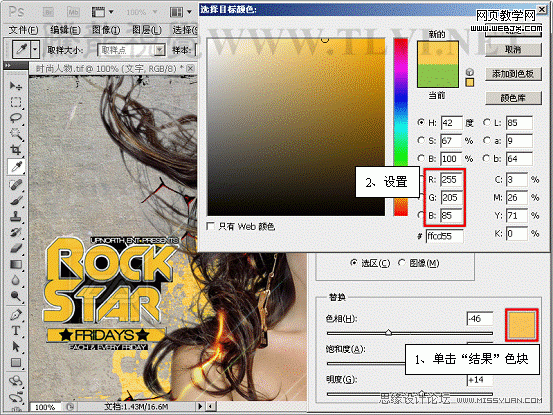553x415 pixels.
Task: Select the Path Selection arrow tool
Action: (x=16, y=347)
